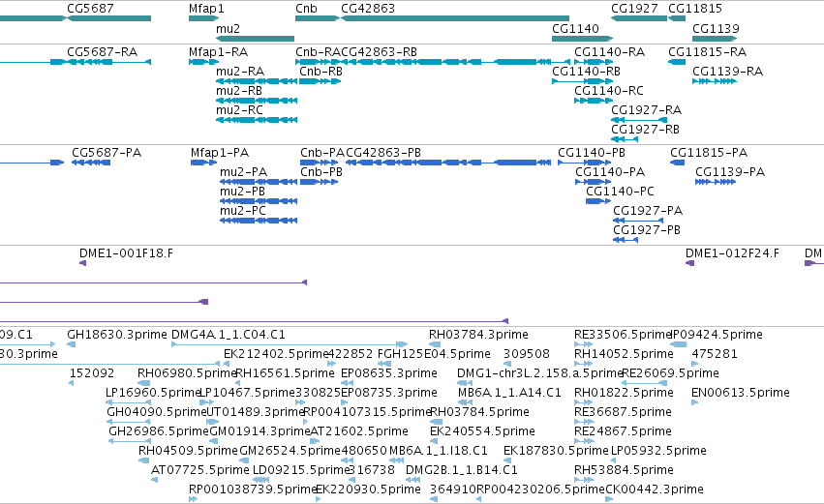Open the DMG2B.1_1.B14.C1 EST label
This screenshot has height=504, width=824.
462,471
